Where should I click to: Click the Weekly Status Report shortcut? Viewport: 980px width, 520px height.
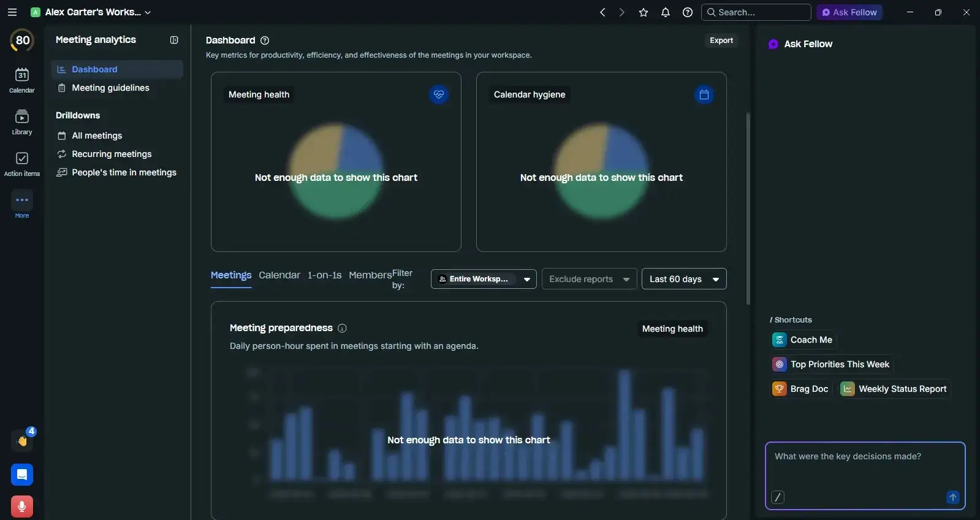(895, 389)
